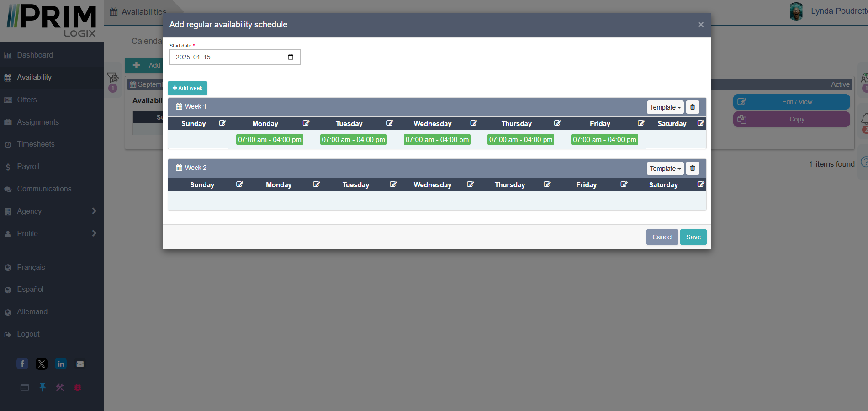This screenshot has width=868, height=411.
Task: Save the availability schedule
Action: tap(693, 237)
